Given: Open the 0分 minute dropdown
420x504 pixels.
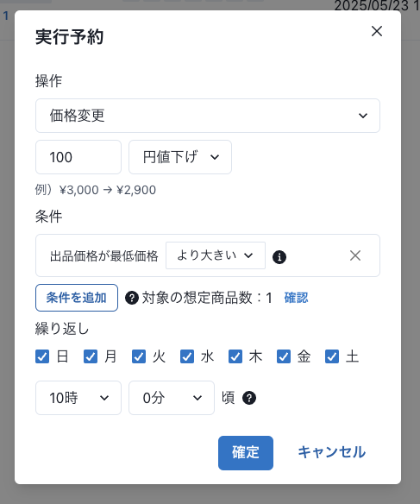Looking at the screenshot, I should (x=172, y=398).
